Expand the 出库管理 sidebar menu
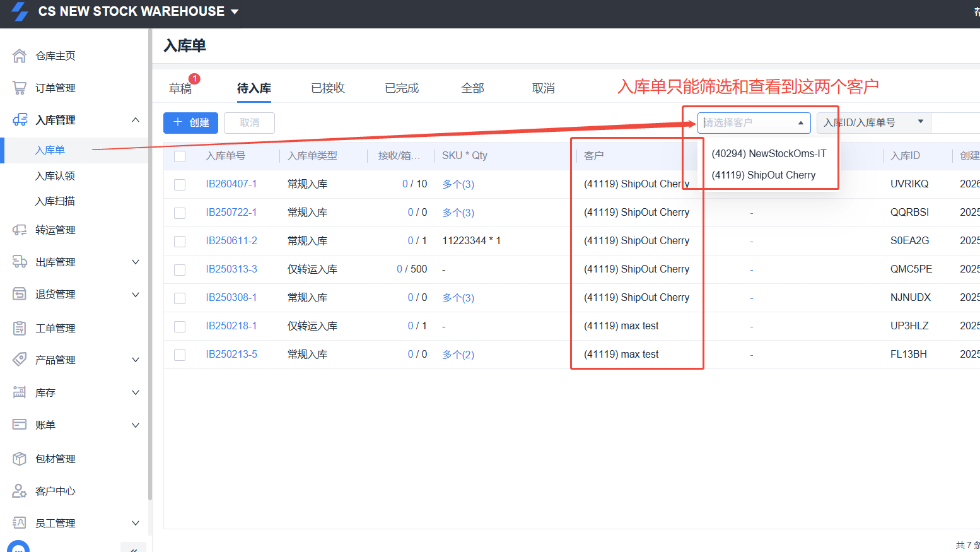 coord(76,262)
